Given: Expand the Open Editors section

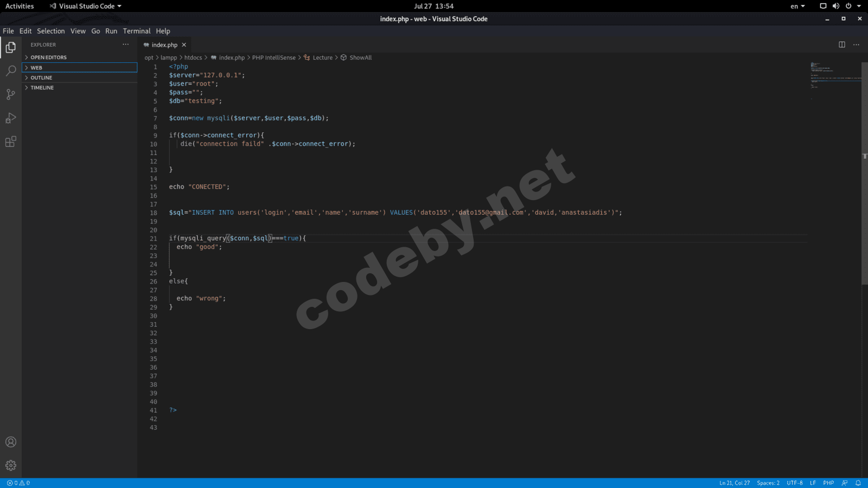Looking at the screenshot, I should tap(48, 57).
